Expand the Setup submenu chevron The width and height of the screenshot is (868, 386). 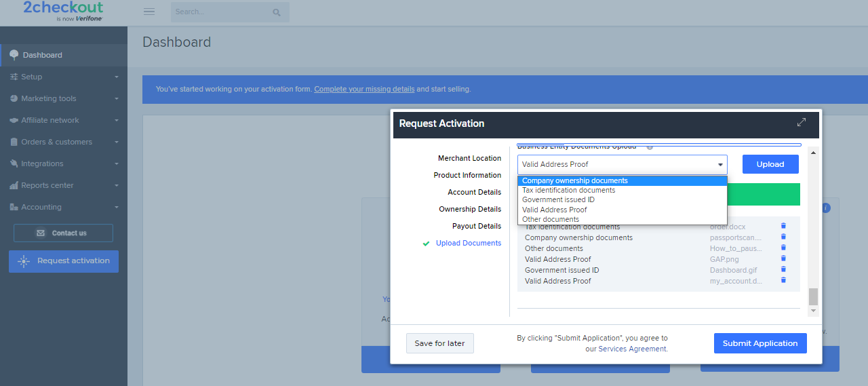(117, 77)
